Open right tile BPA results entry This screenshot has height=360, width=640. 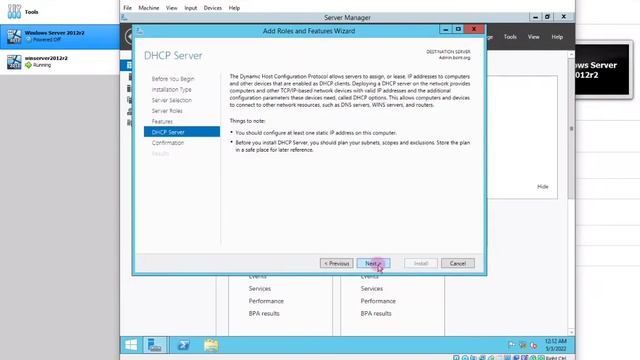[376, 313]
